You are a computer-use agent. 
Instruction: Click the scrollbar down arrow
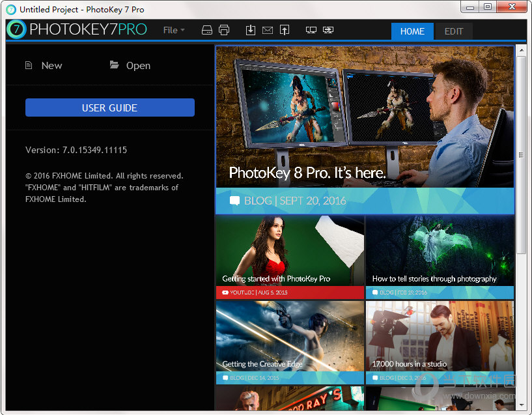[x=522, y=405]
